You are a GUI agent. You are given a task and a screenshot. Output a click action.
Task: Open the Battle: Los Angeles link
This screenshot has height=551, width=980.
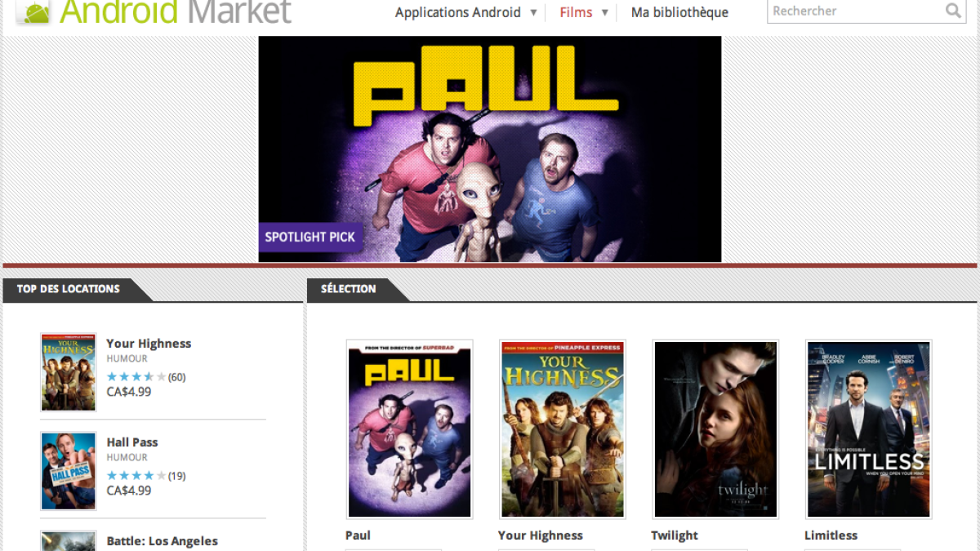tap(163, 541)
